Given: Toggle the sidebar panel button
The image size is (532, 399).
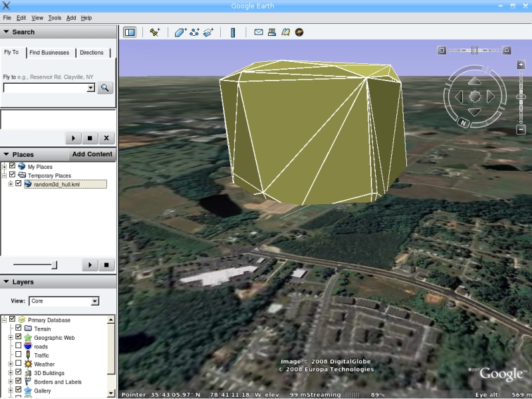Looking at the screenshot, I should (130, 32).
